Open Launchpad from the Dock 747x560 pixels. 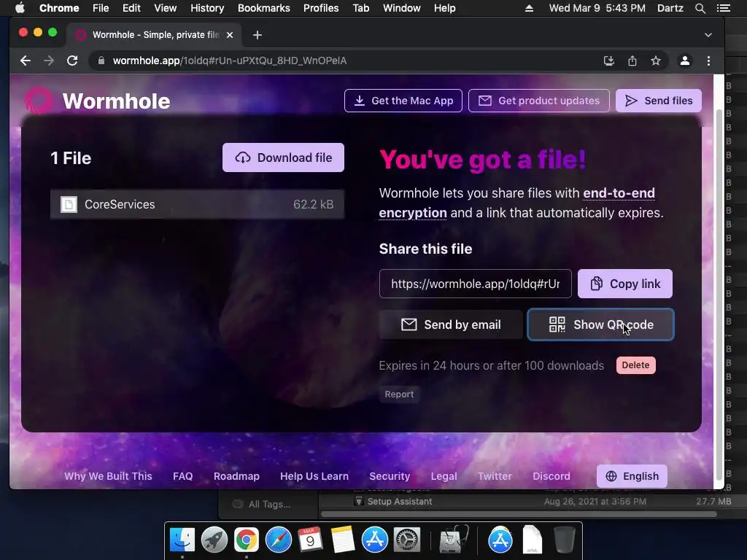(214, 540)
